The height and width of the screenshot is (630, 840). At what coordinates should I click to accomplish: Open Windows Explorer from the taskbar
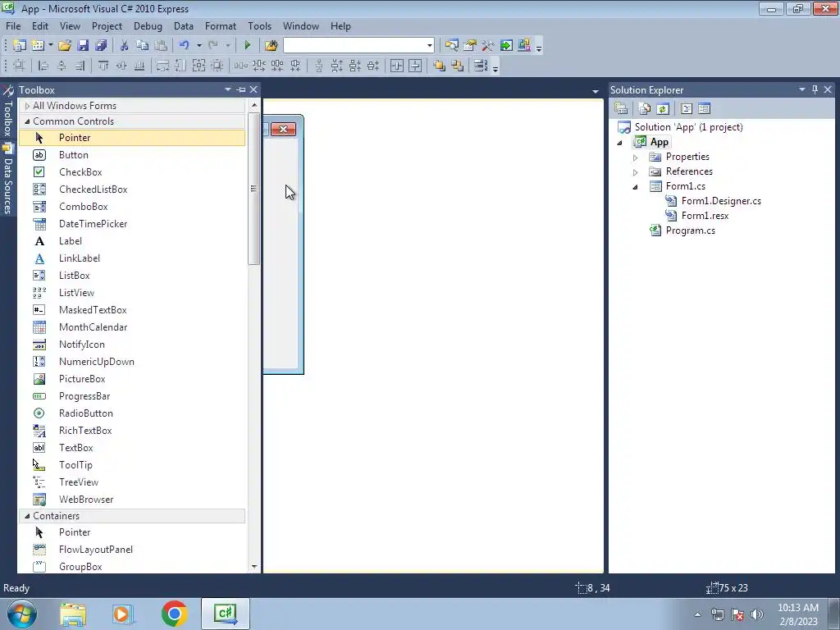click(73, 614)
